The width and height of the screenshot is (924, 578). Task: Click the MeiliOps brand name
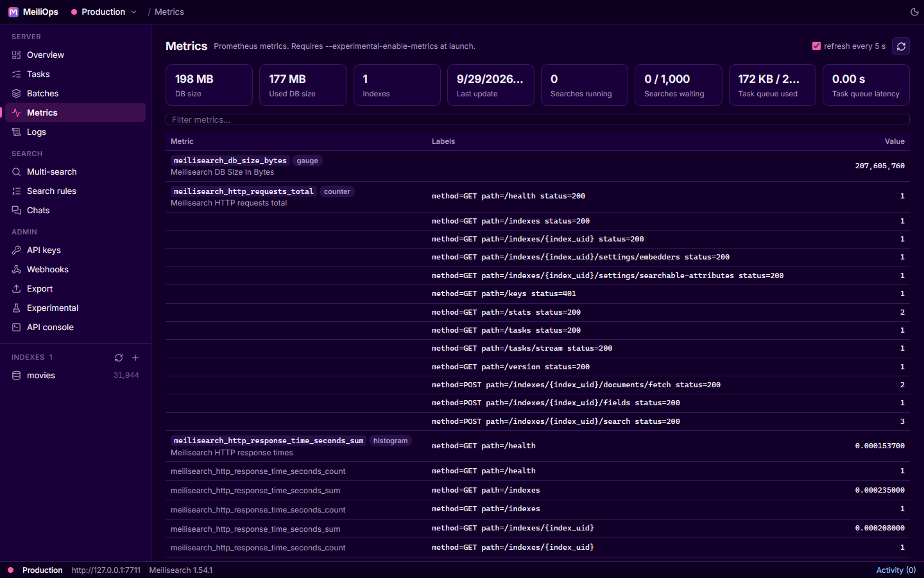tap(40, 12)
